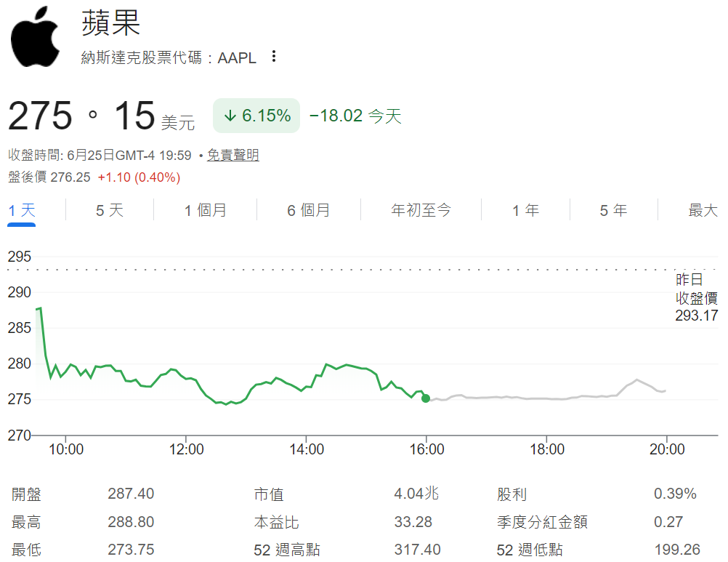Click the 市值 label

tap(269, 494)
